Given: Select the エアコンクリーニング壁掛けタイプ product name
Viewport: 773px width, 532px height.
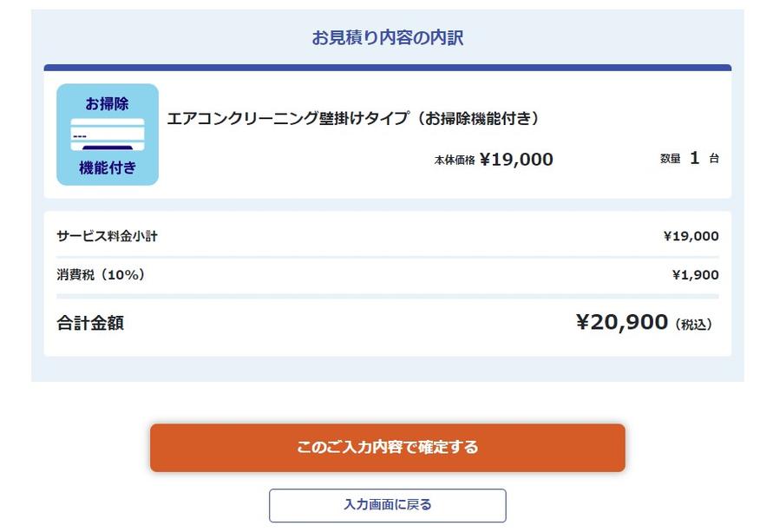Looking at the screenshot, I should point(353,119).
